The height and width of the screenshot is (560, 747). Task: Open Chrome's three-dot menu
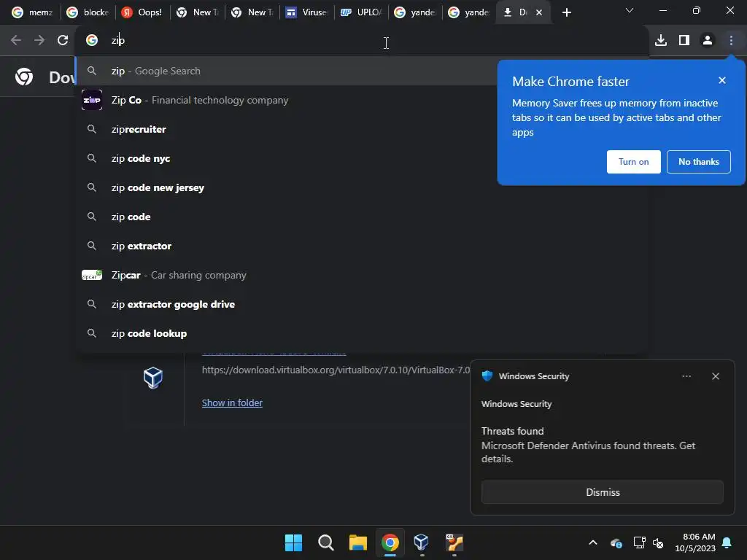click(x=731, y=41)
